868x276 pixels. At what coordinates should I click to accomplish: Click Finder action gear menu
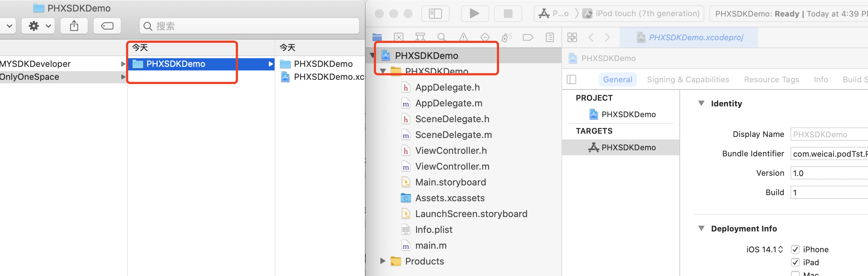click(x=39, y=26)
